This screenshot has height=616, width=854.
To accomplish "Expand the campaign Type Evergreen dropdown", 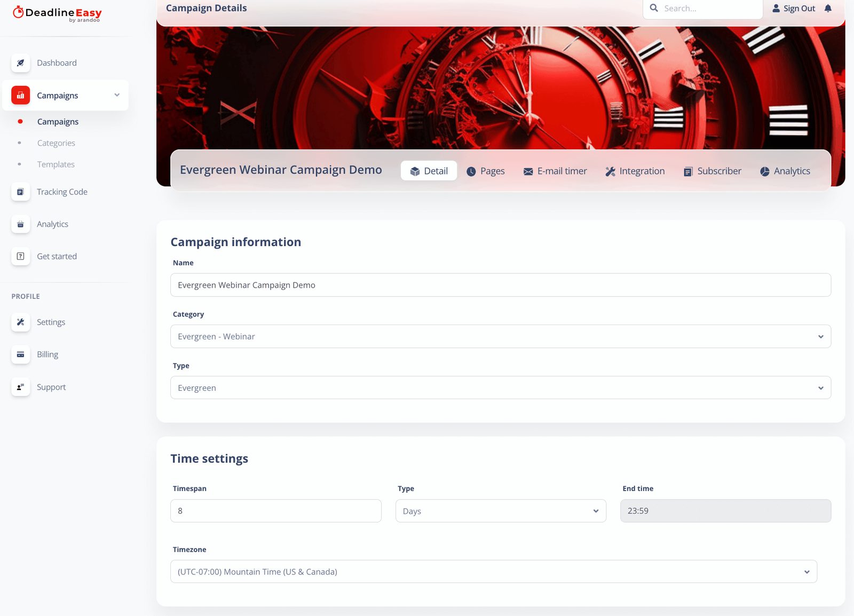I will pos(500,388).
